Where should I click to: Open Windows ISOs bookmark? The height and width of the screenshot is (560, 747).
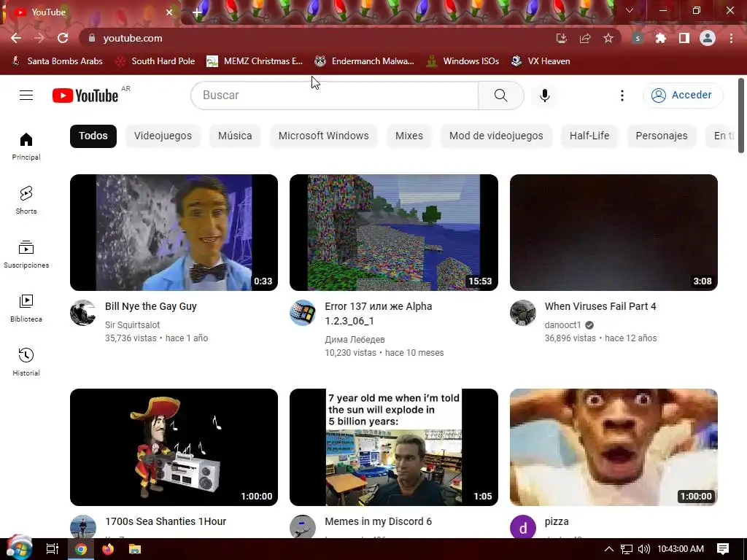(x=462, y=61)
